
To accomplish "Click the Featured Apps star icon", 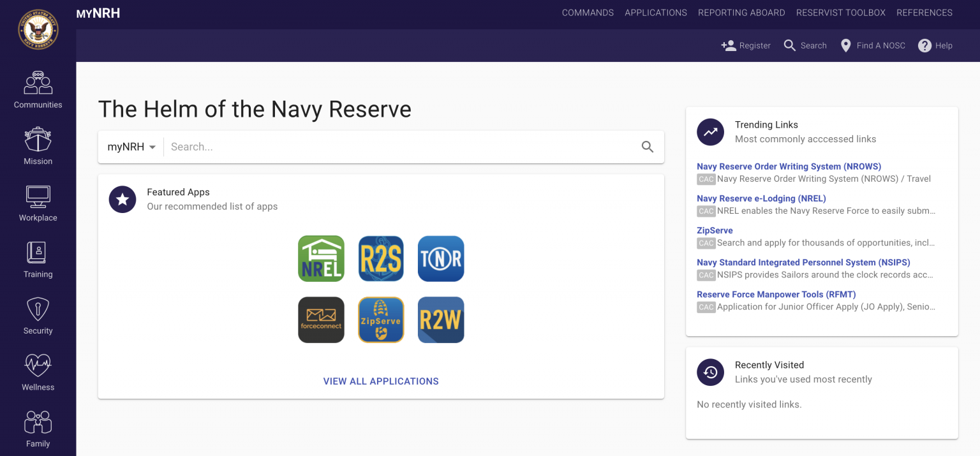I will [x=122, y=200].
